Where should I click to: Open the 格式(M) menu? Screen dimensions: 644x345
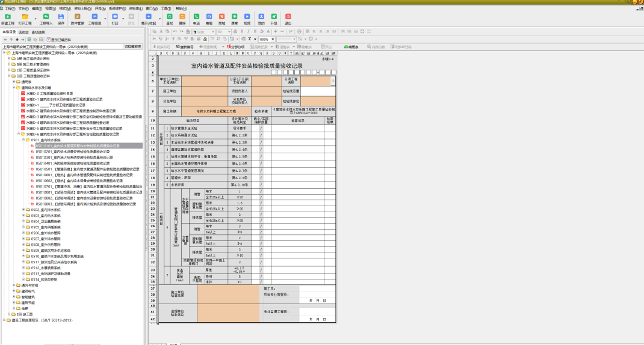point(65,8)
